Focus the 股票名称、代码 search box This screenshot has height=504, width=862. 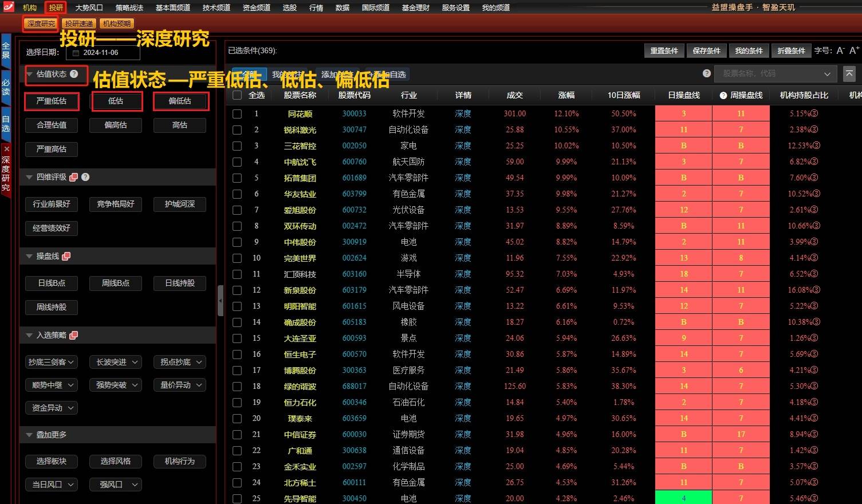pos(776,73)
